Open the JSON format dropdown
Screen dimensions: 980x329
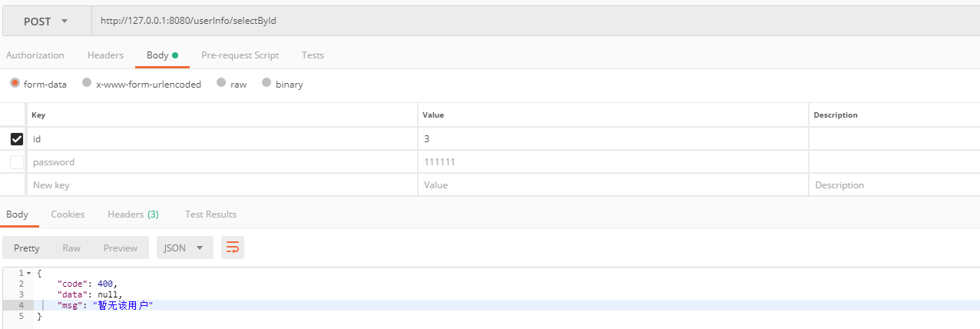point(185,248)
